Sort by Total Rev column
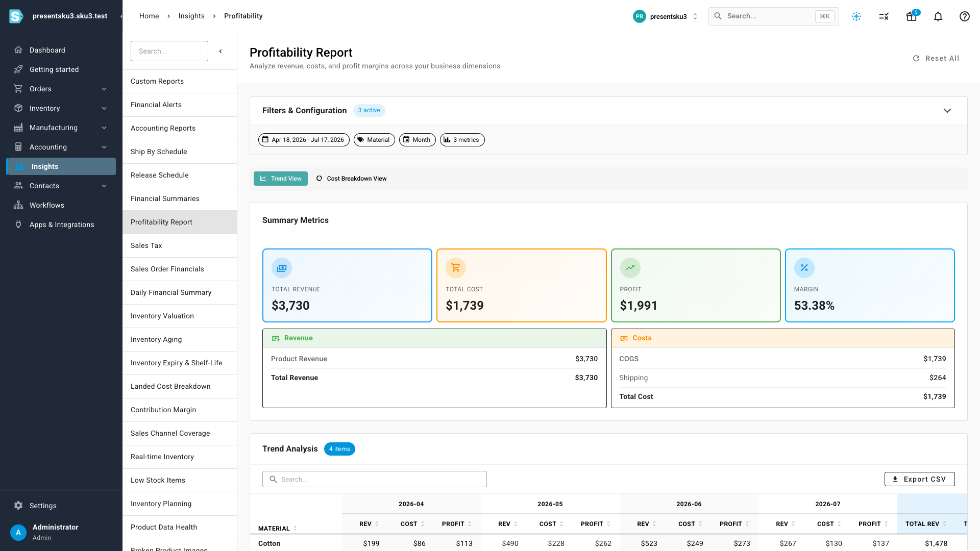This screenshot has height=551, width=980. [926, 524]
